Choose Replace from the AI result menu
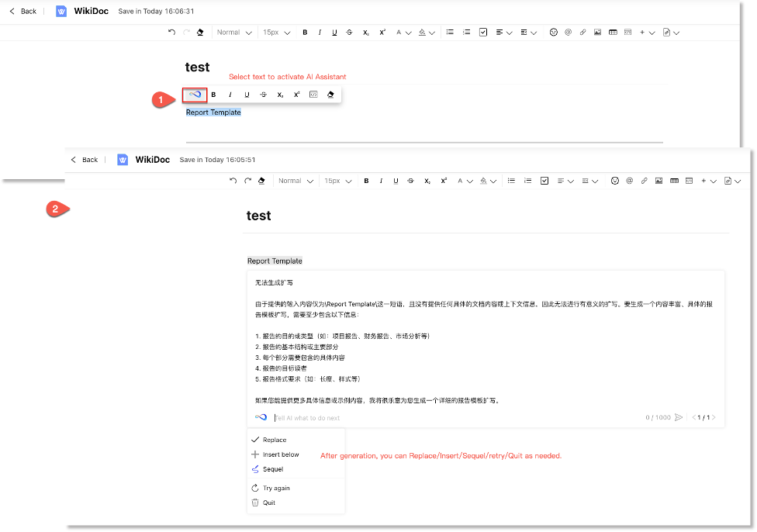This screenshot has width=757, height=532. [275, 440]
